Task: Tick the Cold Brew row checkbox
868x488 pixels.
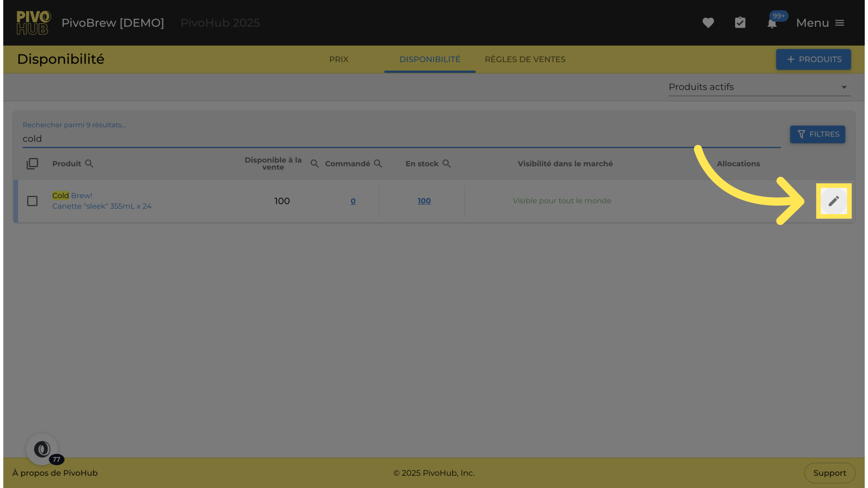Action: (32, 201)
